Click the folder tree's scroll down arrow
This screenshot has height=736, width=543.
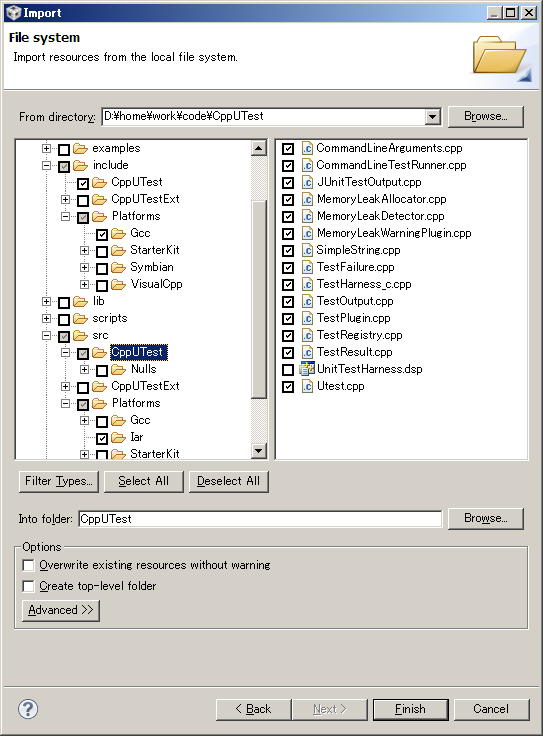click(x=258, y=452)
